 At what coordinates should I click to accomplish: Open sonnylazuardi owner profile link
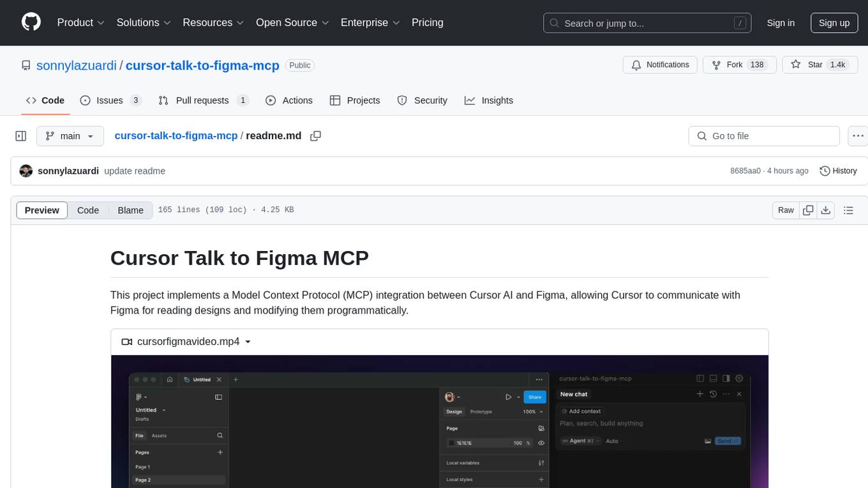click(77, 65)
